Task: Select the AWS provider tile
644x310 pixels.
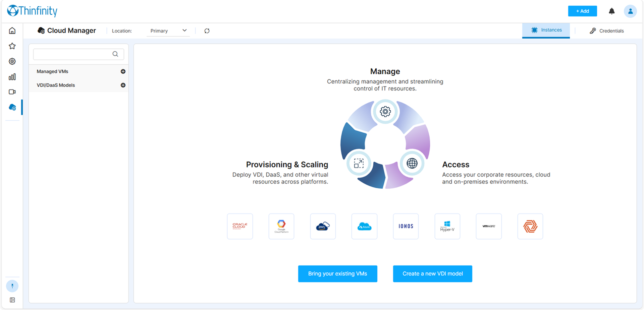Action: coord(323,226)
